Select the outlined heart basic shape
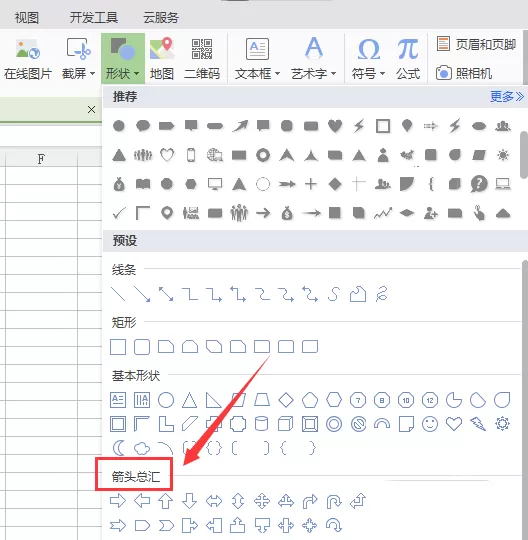The image size is (528, 540). (454, 424)
